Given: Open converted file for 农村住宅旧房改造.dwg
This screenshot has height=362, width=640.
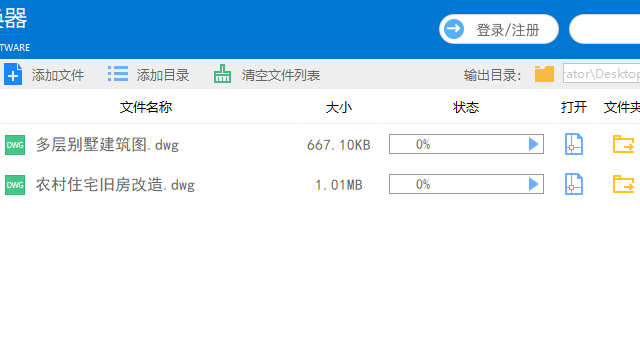Looking at the screenshot, I should tap(573, 184).
